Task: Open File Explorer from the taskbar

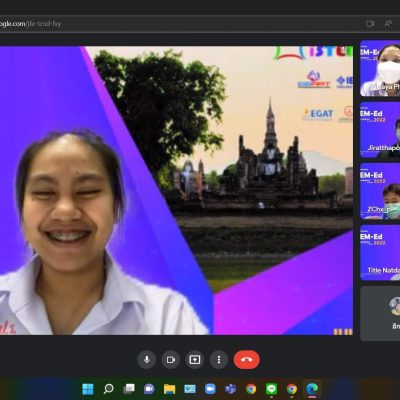Action: coord(169,389)
